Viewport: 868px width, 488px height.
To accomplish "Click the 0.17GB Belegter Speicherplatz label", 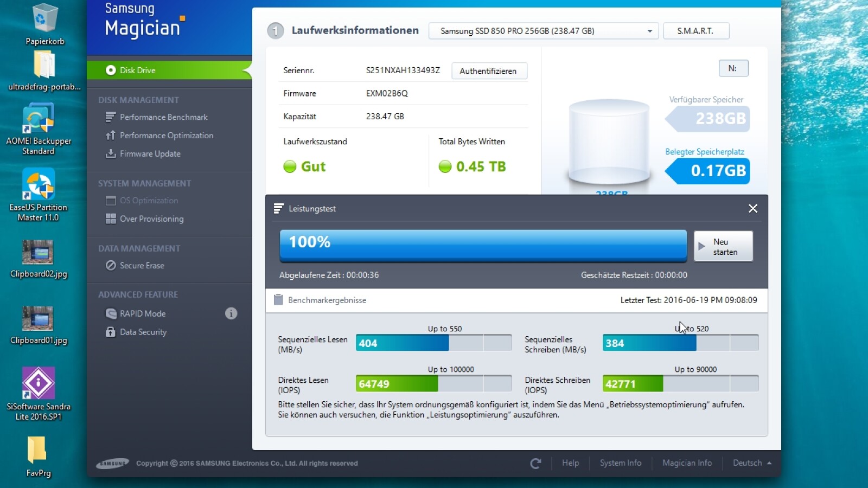I will pyautogui.click(x=709, y=171).
